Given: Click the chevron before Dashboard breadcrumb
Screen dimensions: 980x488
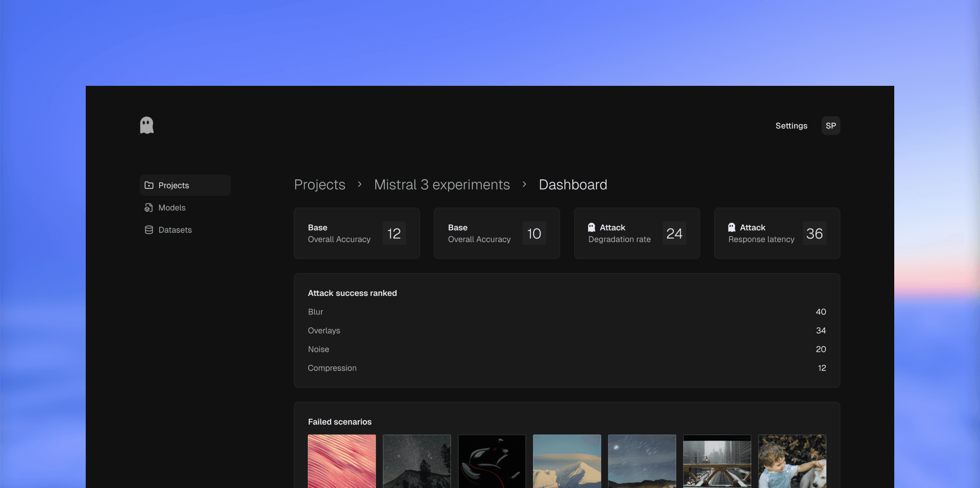Looking at the screenshot, I should click(x=524, y=185).
